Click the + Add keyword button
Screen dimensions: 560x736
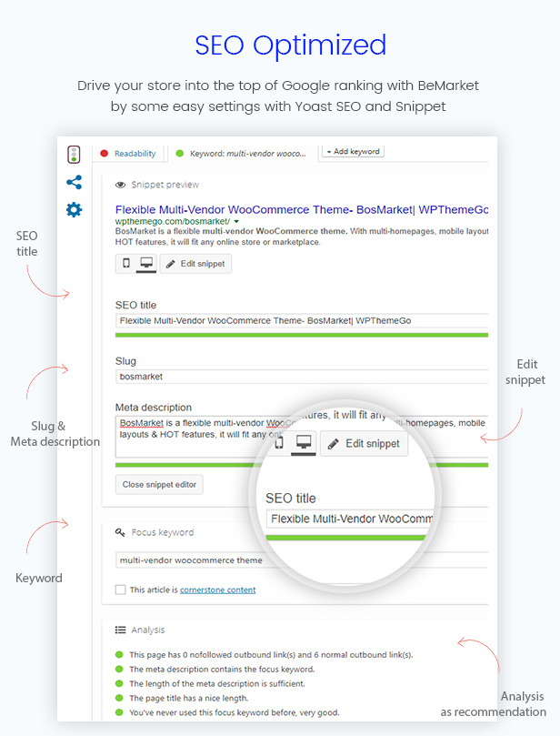pos(354,151)
